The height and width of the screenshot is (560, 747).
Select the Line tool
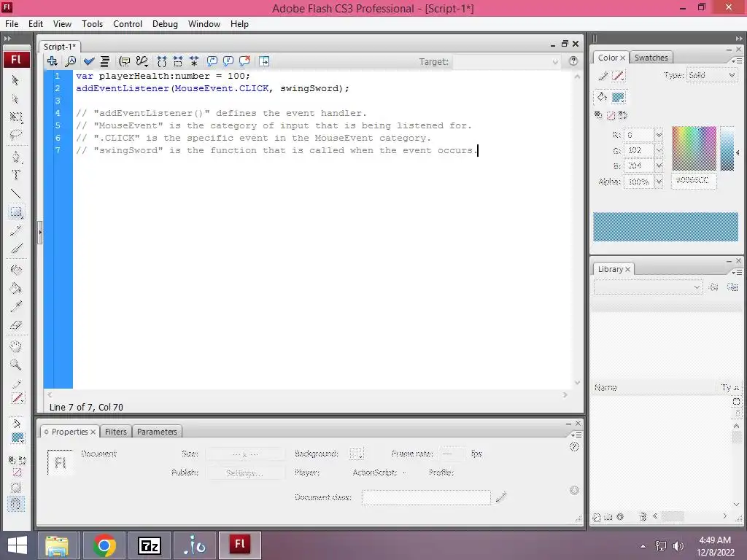coord(16,194)
